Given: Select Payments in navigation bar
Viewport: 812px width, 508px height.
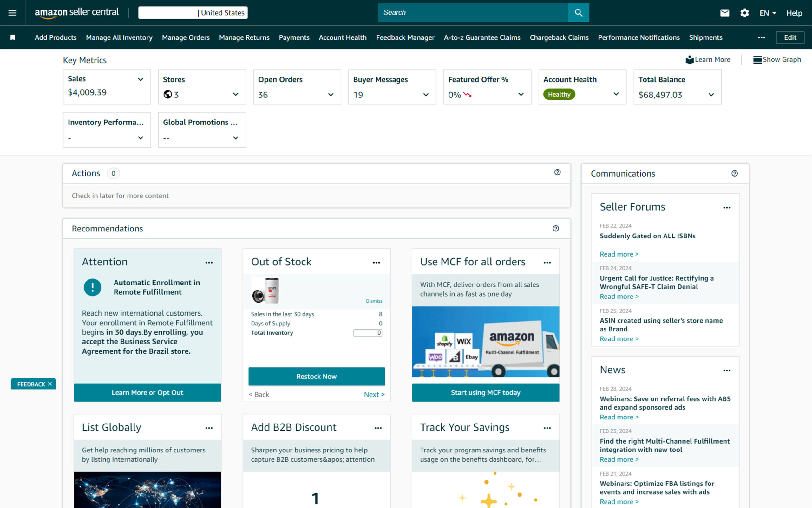Looking at the screenshot, I should point(294,37).
